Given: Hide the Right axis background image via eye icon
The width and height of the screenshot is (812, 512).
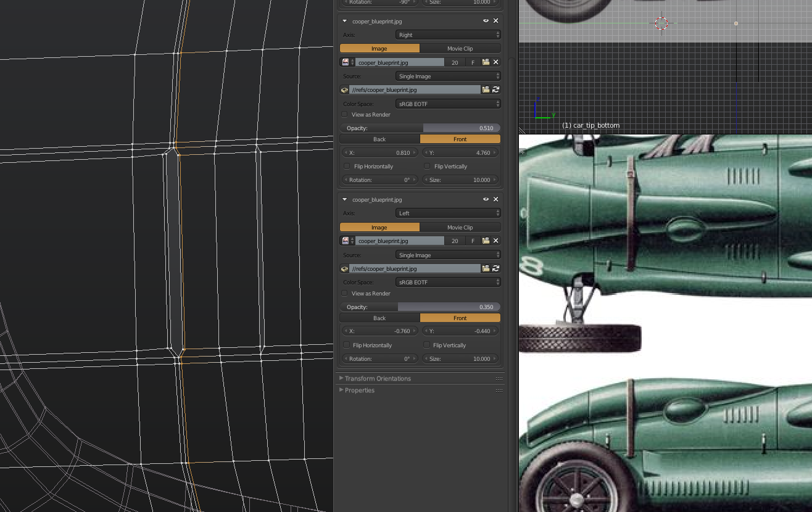Looking at the screenshot, I should [486, 21].
